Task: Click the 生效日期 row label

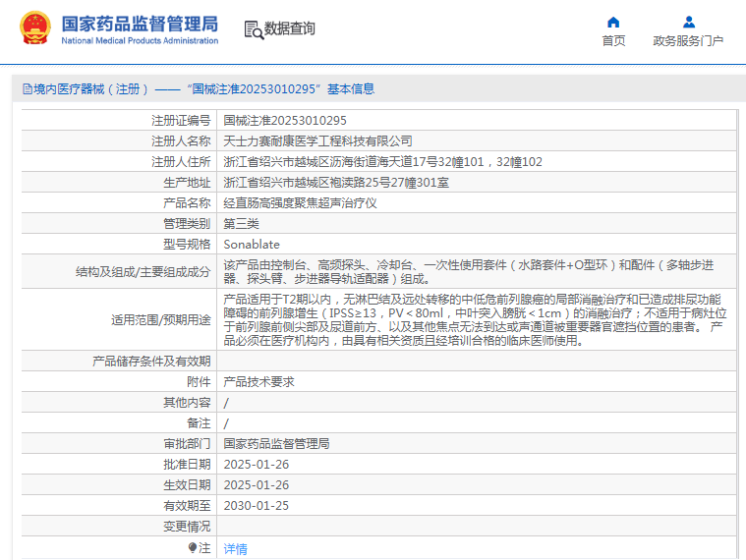Action: [x=187, y=485]
